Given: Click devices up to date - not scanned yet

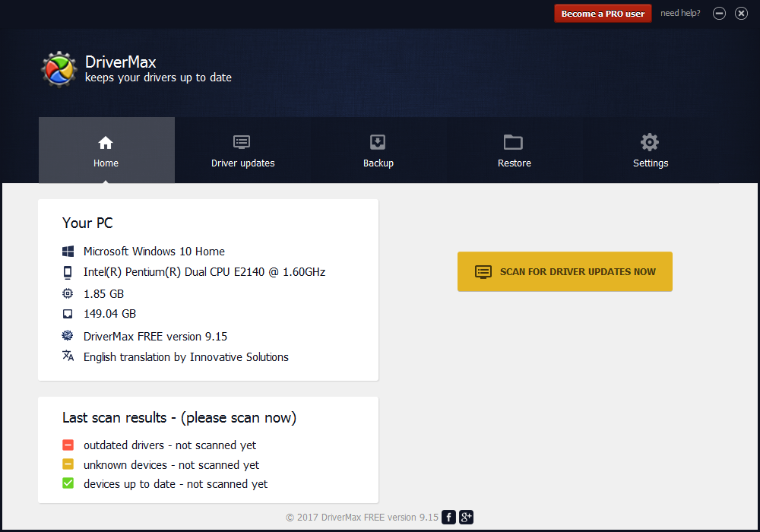Looking at the screenshot, I should tap(176, 484).
